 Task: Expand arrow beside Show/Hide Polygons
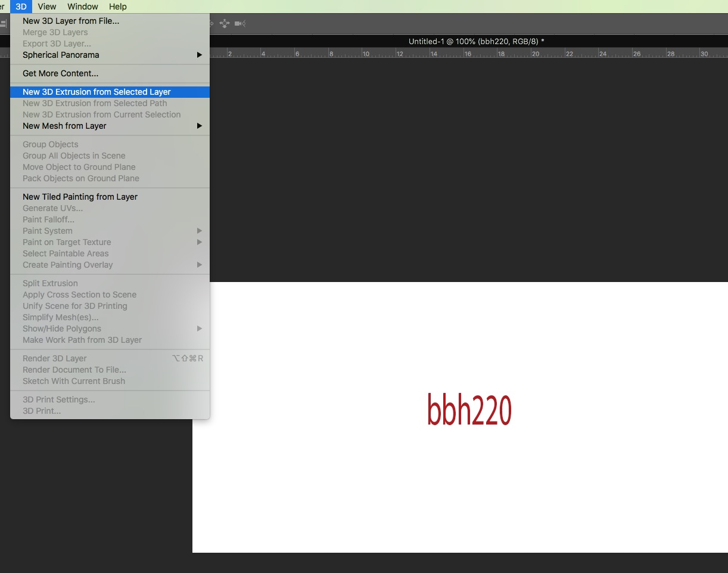tap(200, 329)
